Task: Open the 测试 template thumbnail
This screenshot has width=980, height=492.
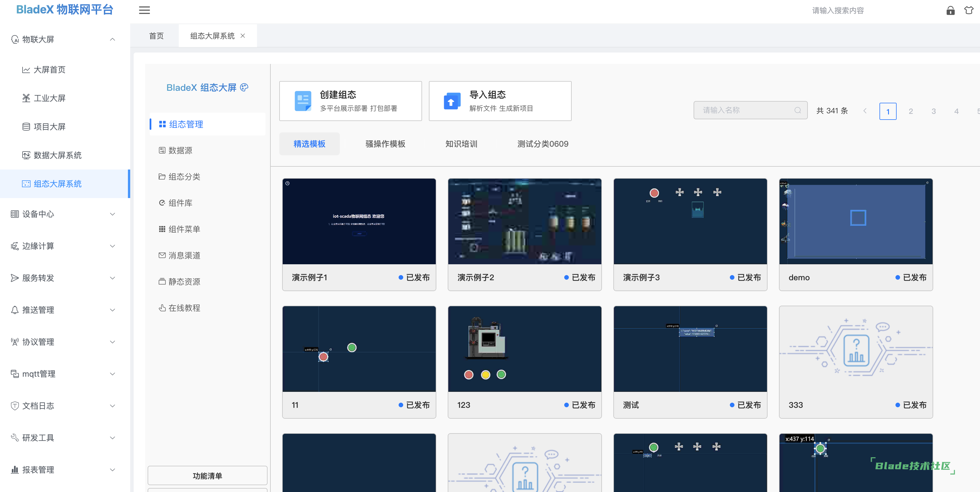Action: coord(690,349)
